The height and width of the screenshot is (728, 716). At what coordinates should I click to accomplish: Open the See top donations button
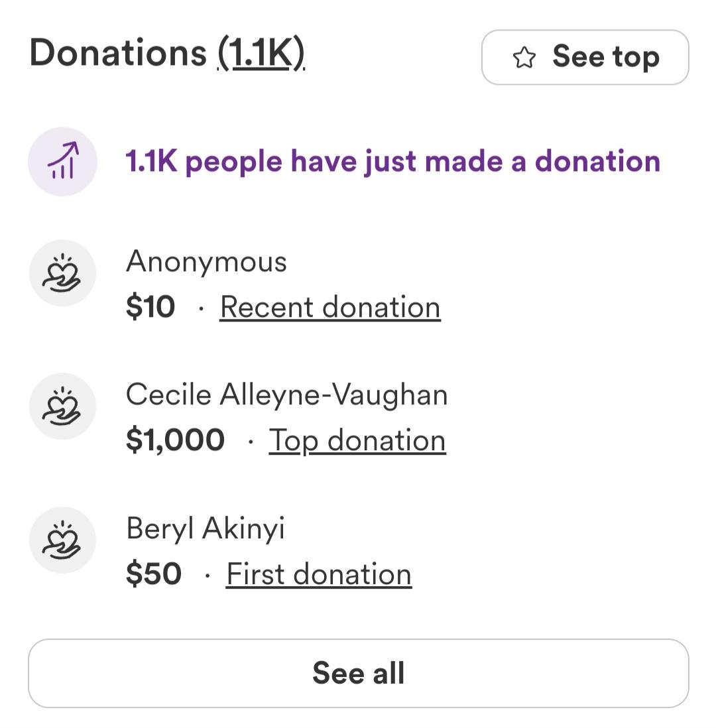click(585, 58)
